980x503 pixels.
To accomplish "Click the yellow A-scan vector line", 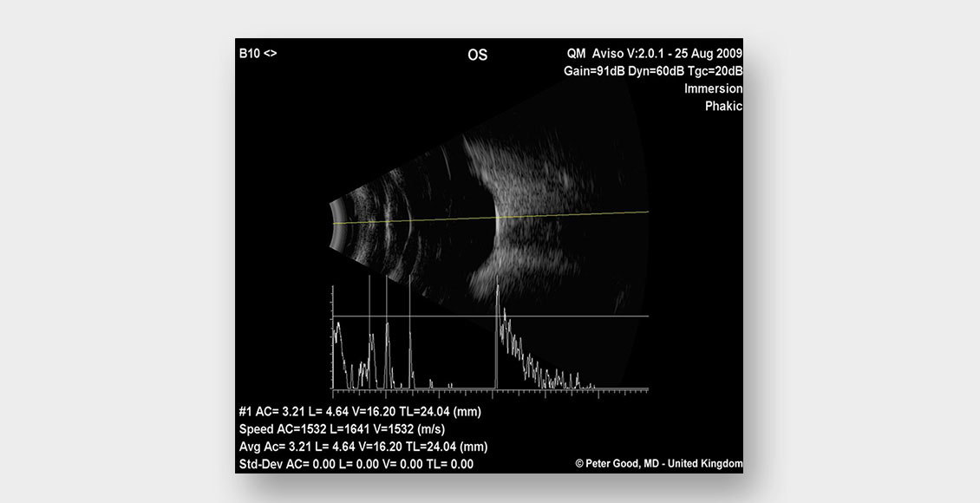I will (491, 218).
